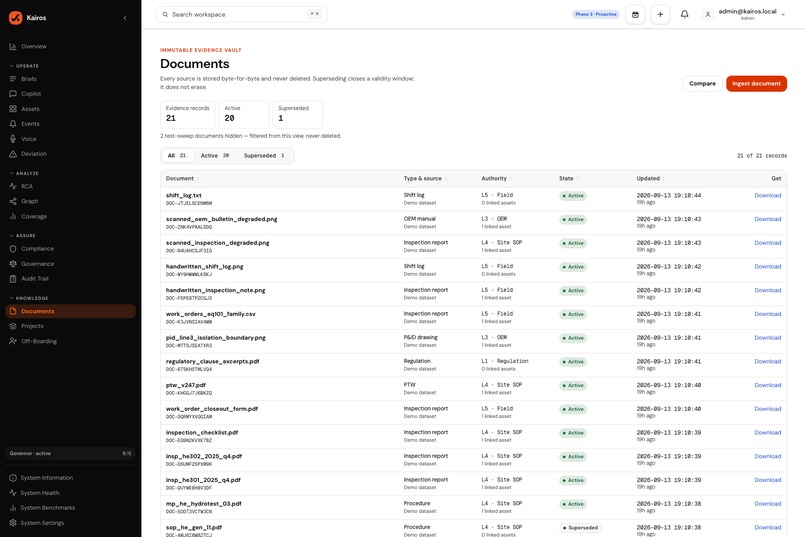Collapse the ASSURE section
Screen dimensions: 806x537
pyautogui.click(x=23, y=235)
